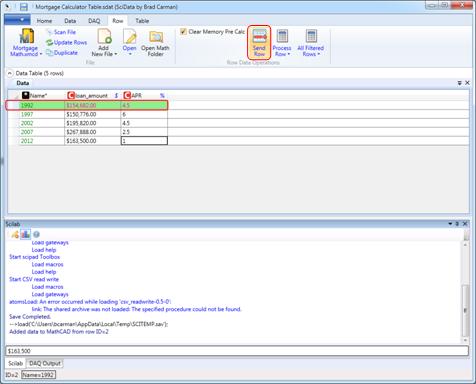Click the Name=1992 status bar box
This screenshot has width=476, height=384.
(38, 375)
